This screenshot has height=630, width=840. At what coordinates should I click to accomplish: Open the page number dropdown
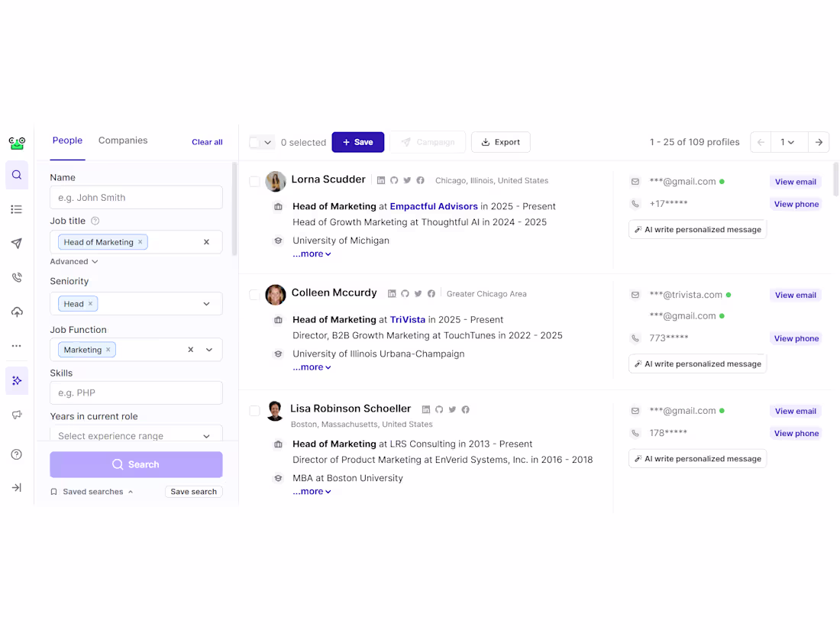787,142
